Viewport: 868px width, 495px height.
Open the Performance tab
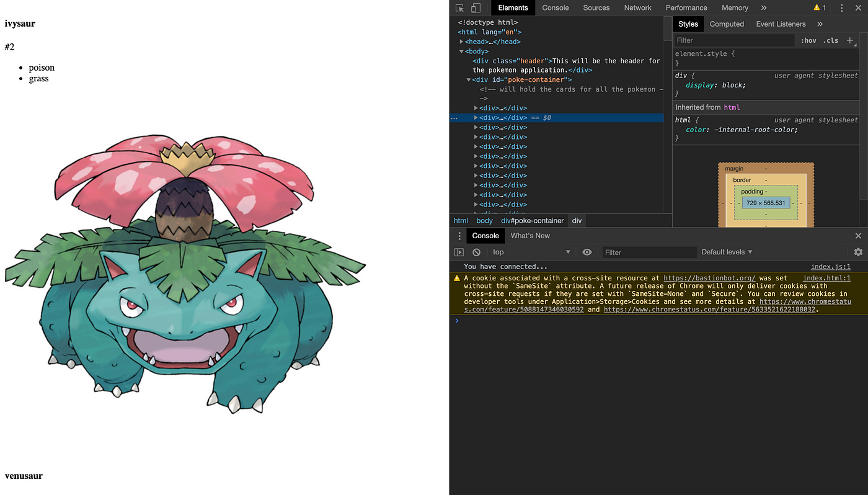click(686, 8)
